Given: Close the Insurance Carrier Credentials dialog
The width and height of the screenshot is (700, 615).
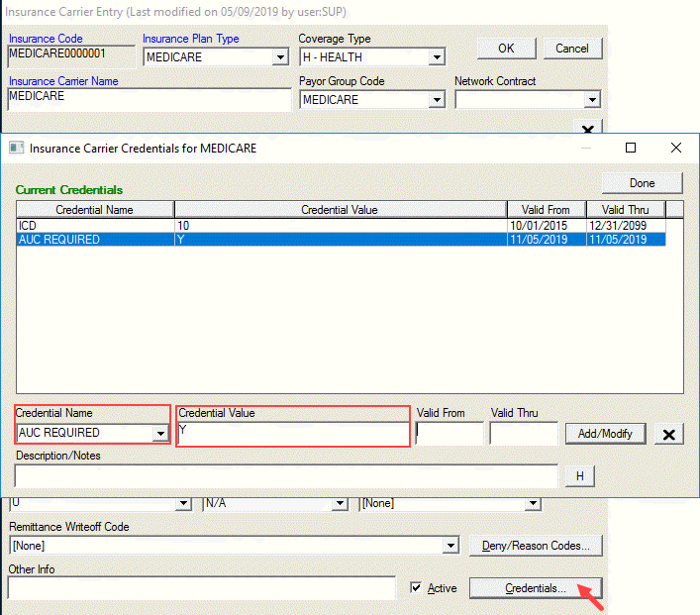Looking at the screenshot, I should [x=676, y=148].
